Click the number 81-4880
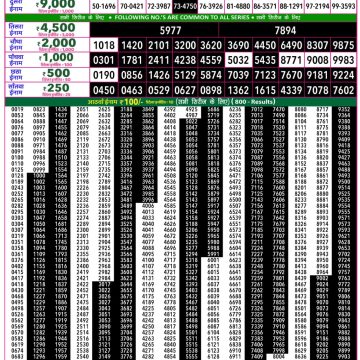 (x=238, y=6)
